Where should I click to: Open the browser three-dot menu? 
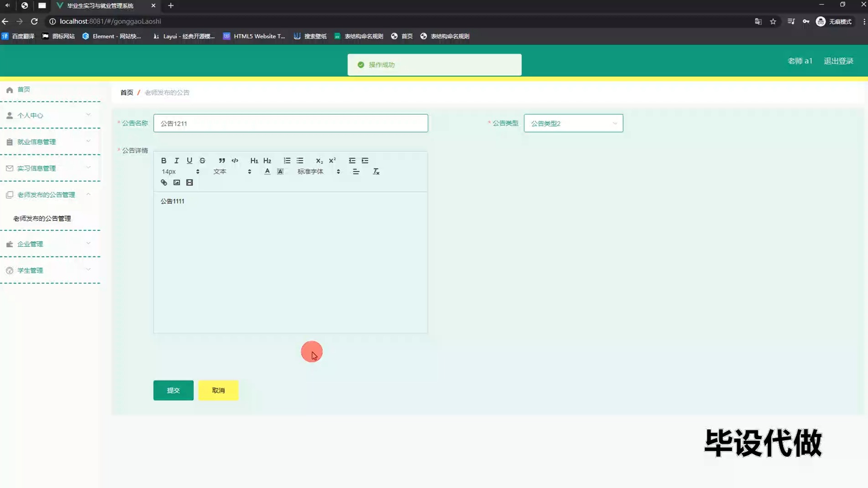[864, 21]
